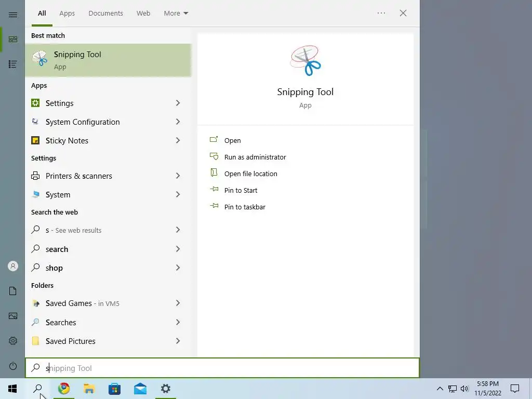The image size is (532, 399).
Task: Open the Settings gear in Start sidebar
Action: pos(13,341)
